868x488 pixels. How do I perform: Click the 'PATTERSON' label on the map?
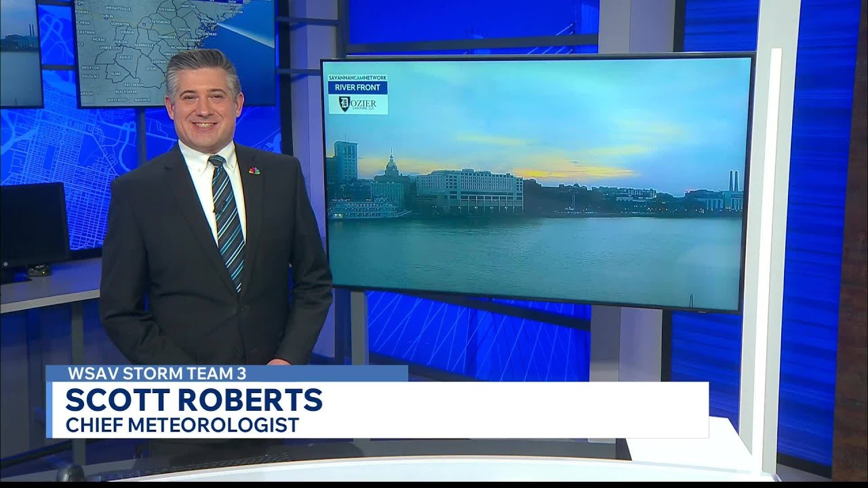[x=134, y=85]
